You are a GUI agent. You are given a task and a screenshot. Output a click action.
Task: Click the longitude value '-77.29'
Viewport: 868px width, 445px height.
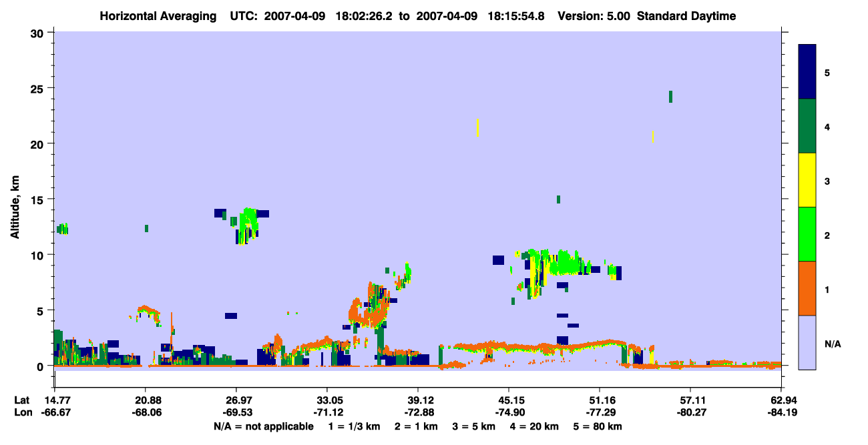coord(600,413)
